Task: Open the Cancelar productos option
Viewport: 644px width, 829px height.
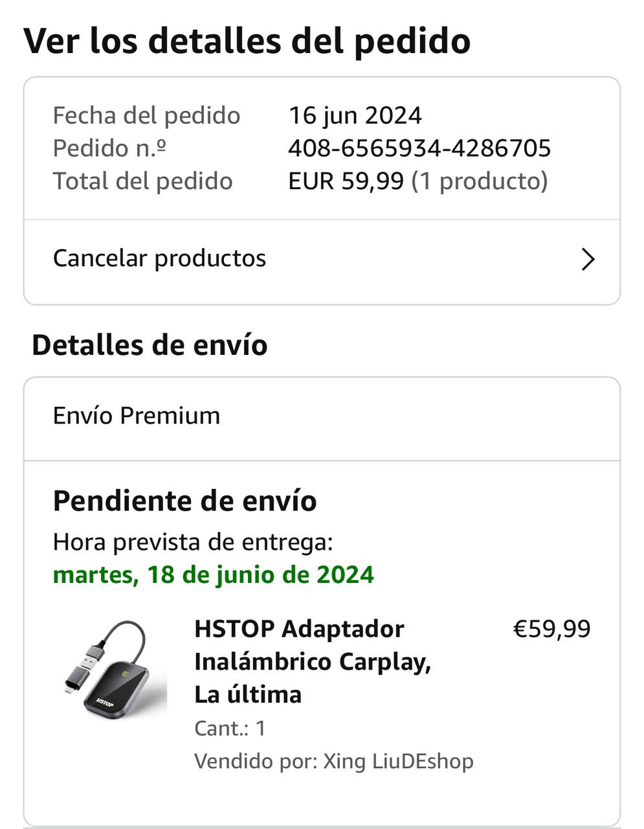Action: tap(159, 258)
